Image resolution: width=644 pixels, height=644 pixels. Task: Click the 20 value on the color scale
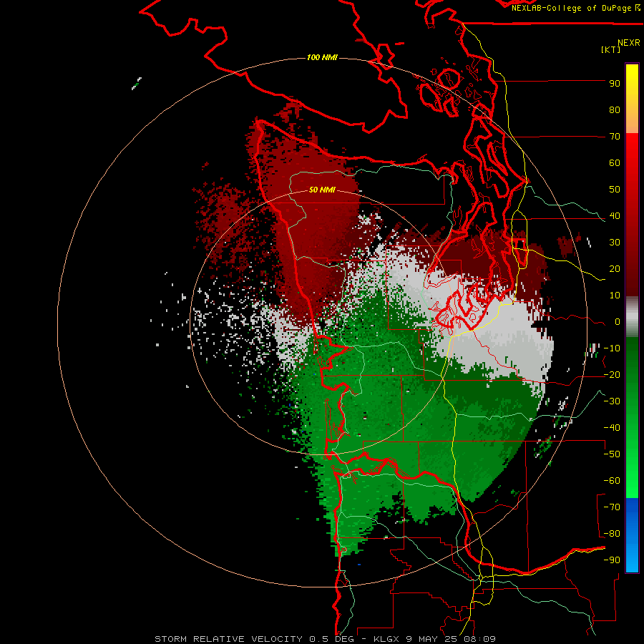[x=615, y=269]
